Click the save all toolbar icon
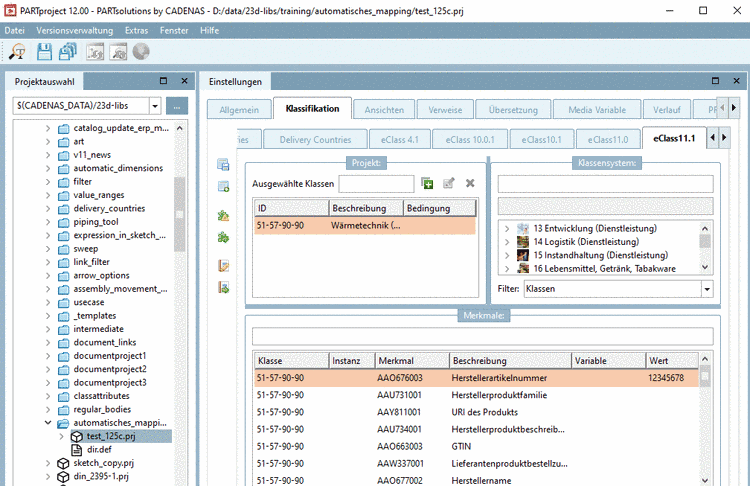The height and width of the screenshot is (486, 750). coord(67,52)
